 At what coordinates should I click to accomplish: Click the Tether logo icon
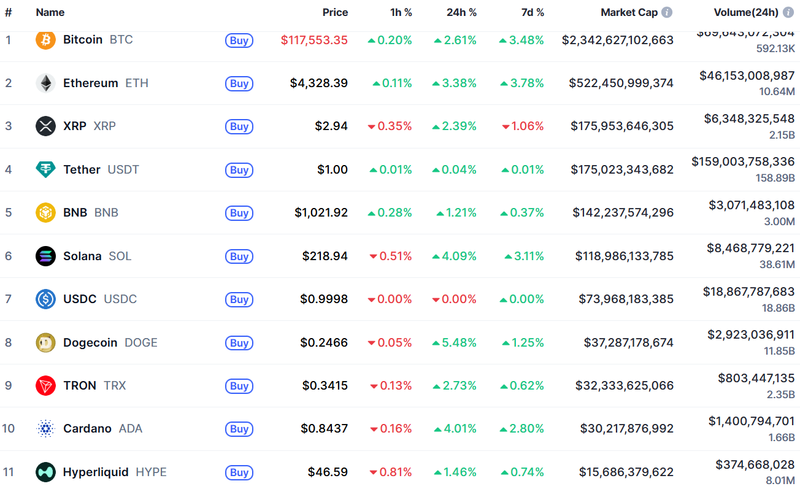point(46,169)
